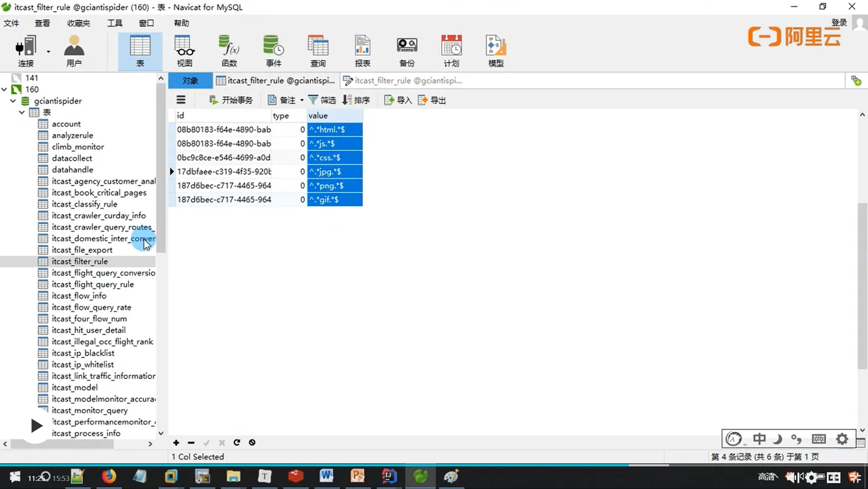This screenshot has width=868, height=489.
Task: Open the 工具 tools menu
Action: (x=115, y=23)
